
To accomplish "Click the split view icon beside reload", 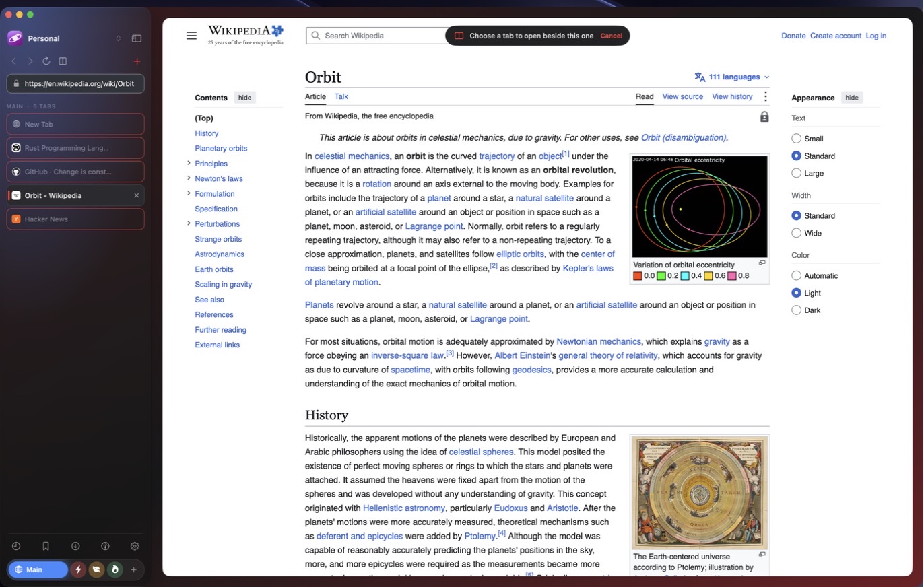I will pyautogui.click(x=63, y=61).
